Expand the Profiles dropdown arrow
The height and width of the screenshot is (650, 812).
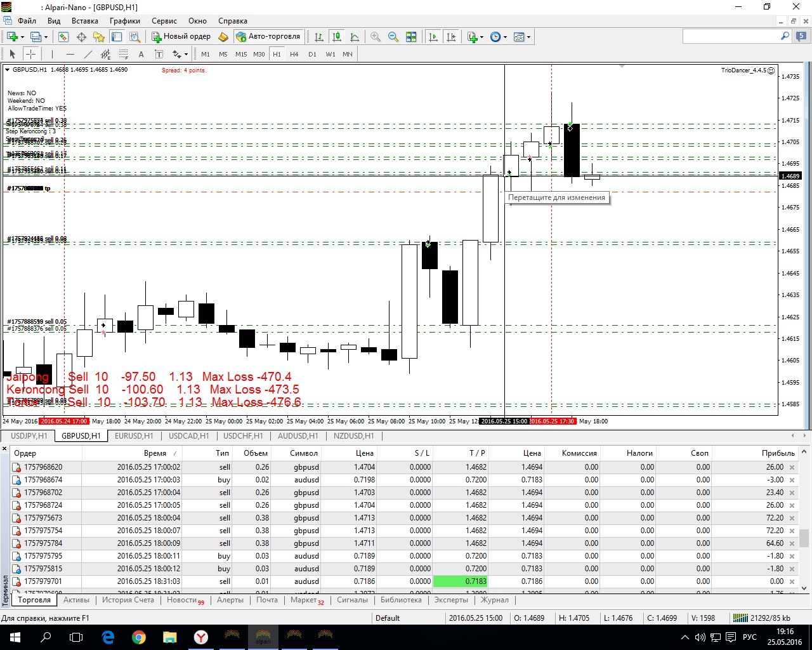(46, 37)
